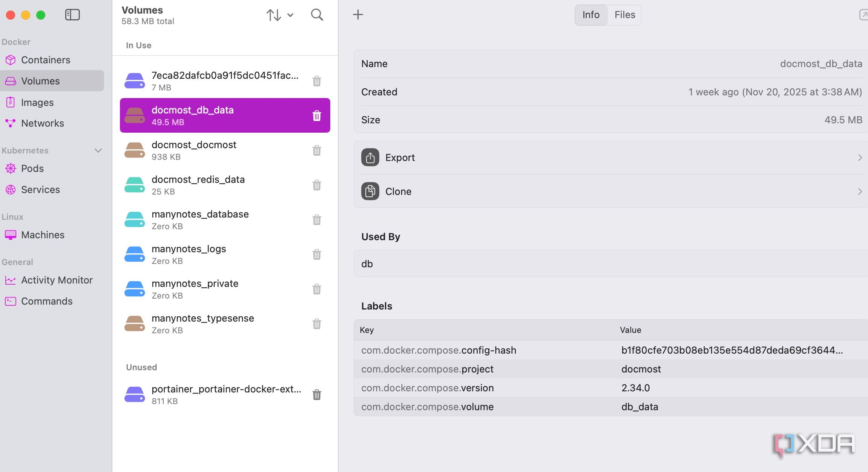Select Volumes in the sidebar

click(x=52, y=81)
